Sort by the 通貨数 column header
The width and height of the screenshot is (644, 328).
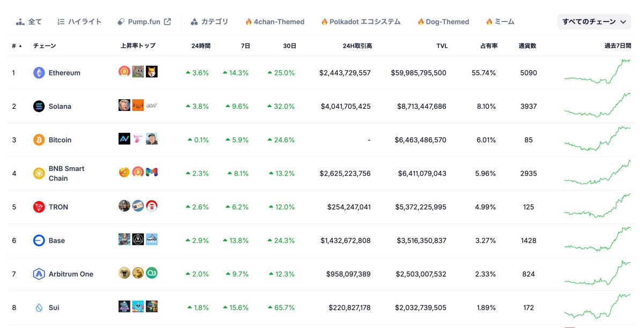[x=527, y=46]
